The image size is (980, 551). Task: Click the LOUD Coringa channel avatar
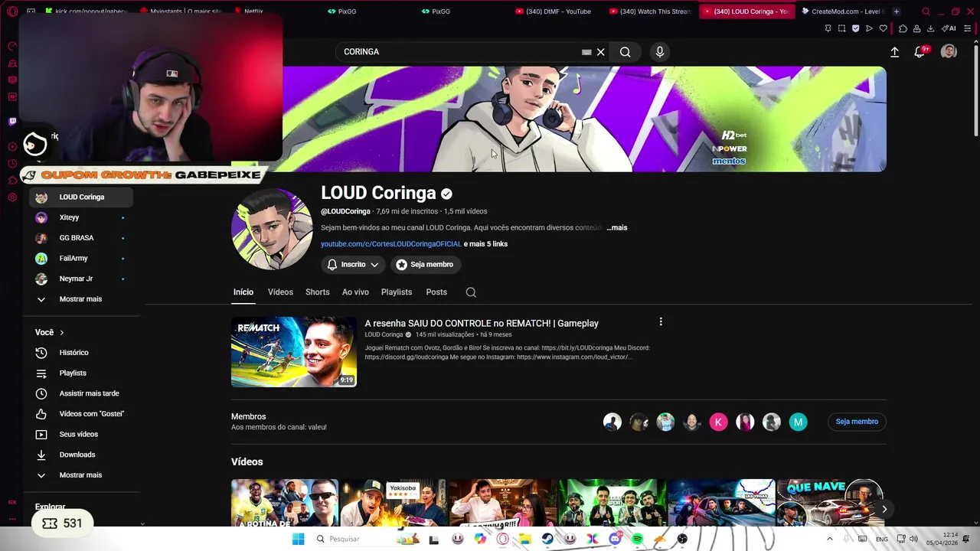[x=272, y=229]
